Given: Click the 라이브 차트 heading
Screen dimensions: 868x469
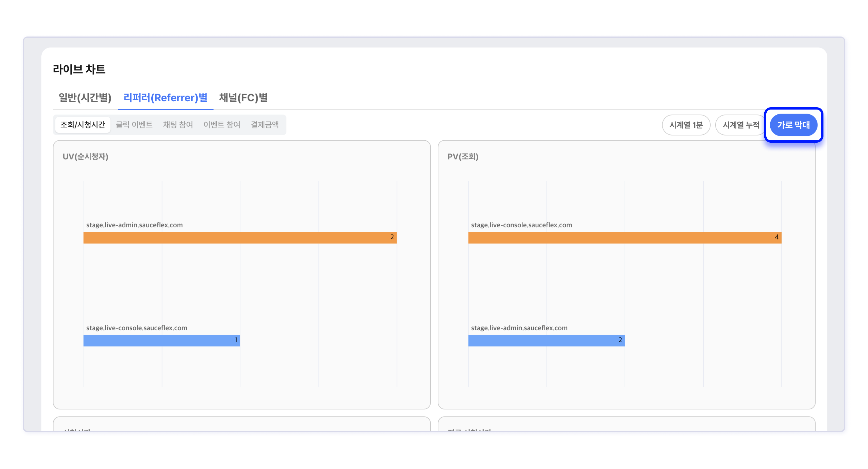Looking at the screenshot, I should (x=79, y=69).
